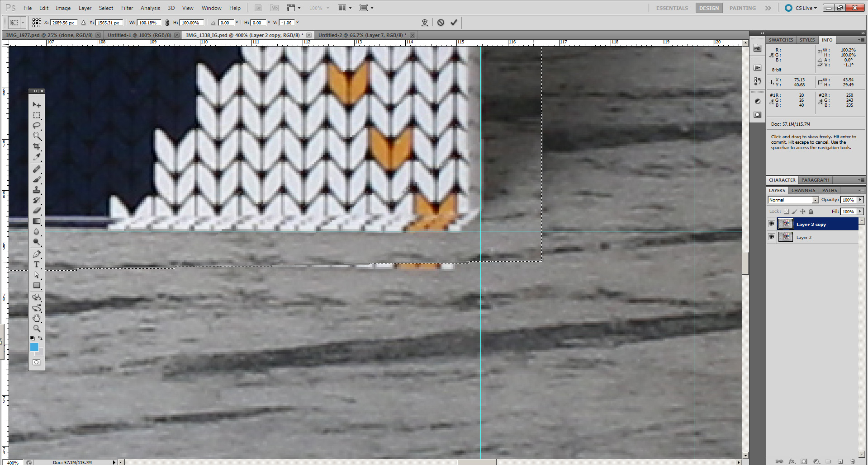Toggle lock position
Screen dimensions: 868x465
point(802,211)
